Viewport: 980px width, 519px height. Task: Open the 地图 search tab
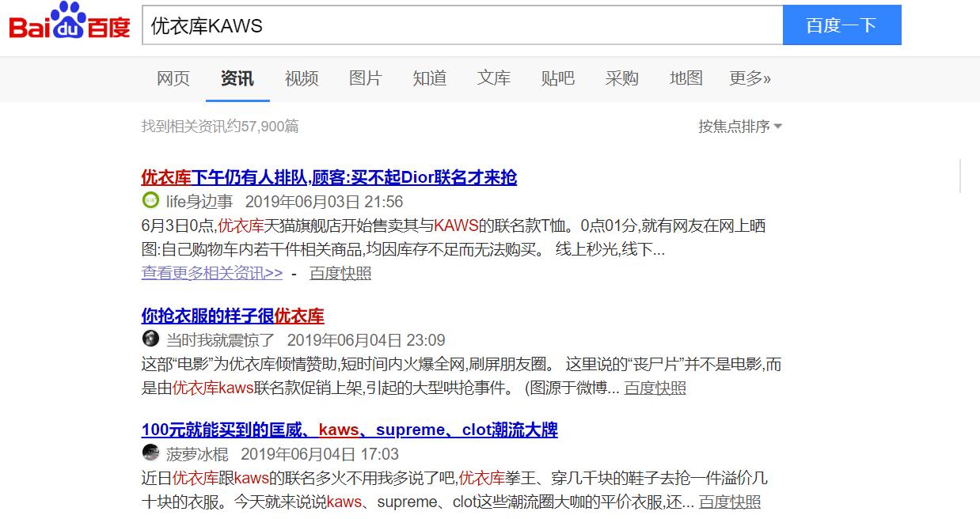click(686, 78)
